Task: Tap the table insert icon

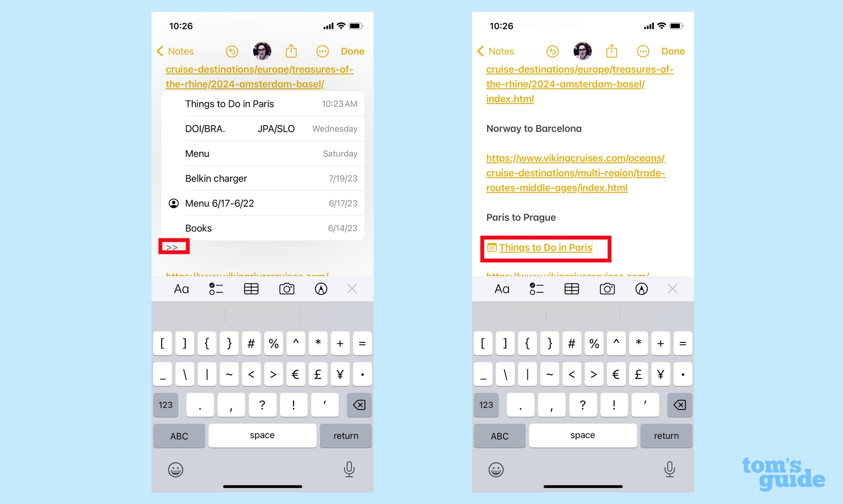Action: pos(252,288)
